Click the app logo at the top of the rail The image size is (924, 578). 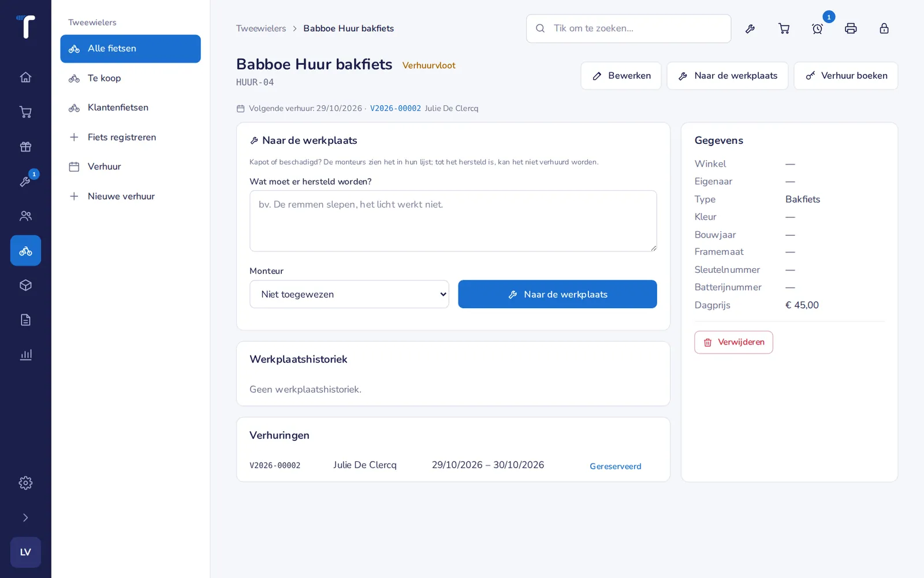click(25, 27)
